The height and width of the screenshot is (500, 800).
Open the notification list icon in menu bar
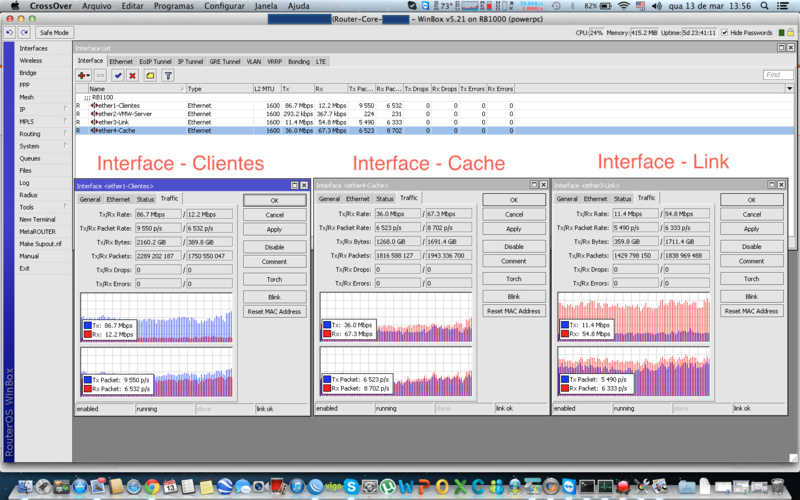(x=782, y=6)
